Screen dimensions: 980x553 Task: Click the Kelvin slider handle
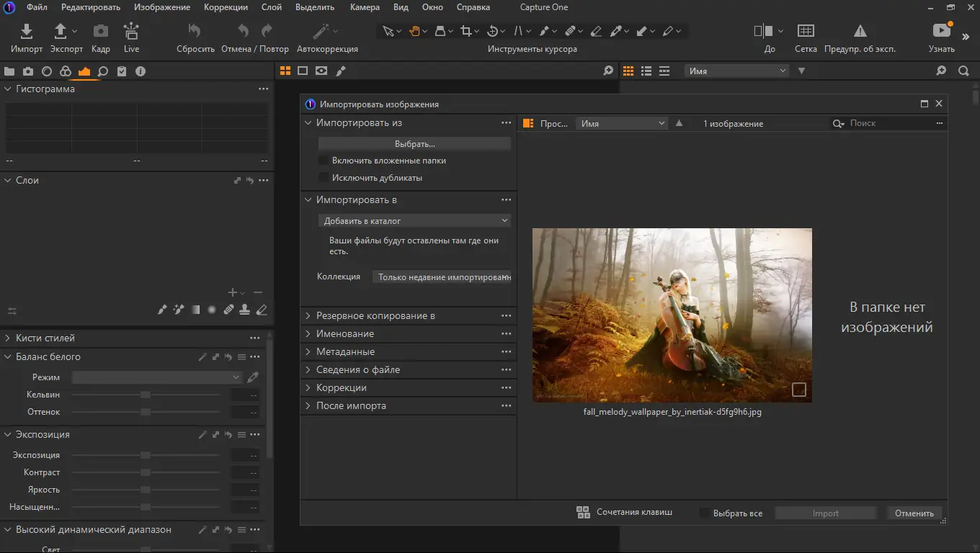tap(146, 395)
